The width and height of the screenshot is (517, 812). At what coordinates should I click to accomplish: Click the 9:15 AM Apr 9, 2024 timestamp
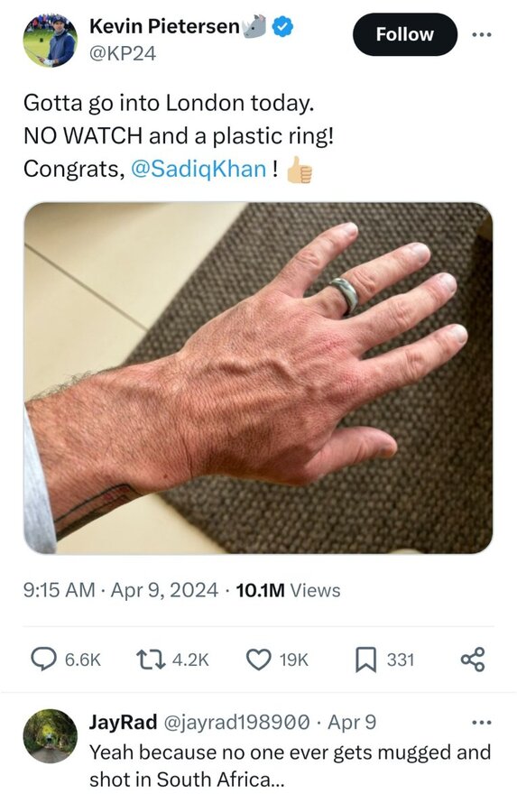[121, 590]
